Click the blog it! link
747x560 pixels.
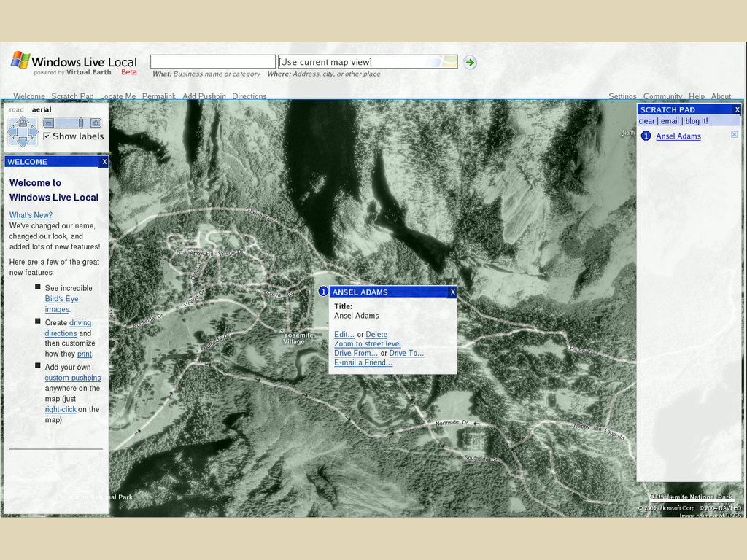pyautogui.click(x=697, y=121)
